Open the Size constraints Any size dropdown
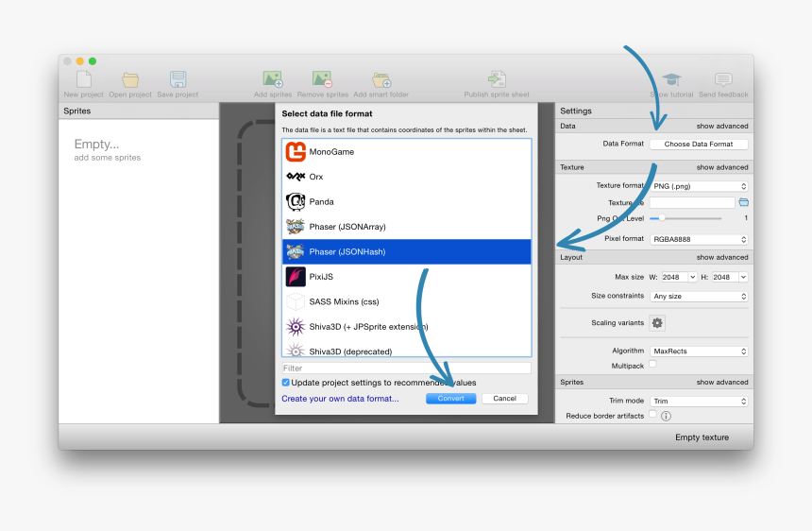 [x=699, y=297]
